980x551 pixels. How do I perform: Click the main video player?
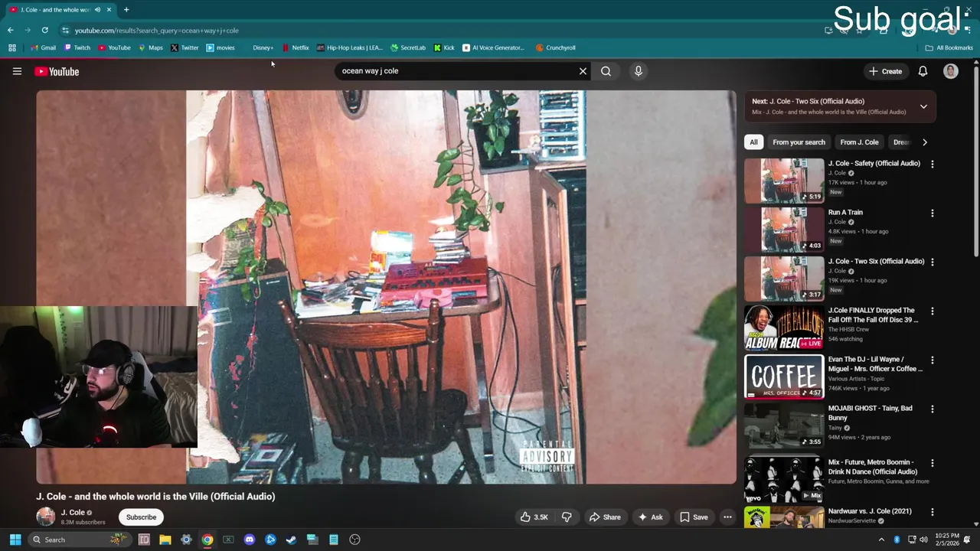tap(386, 287)
